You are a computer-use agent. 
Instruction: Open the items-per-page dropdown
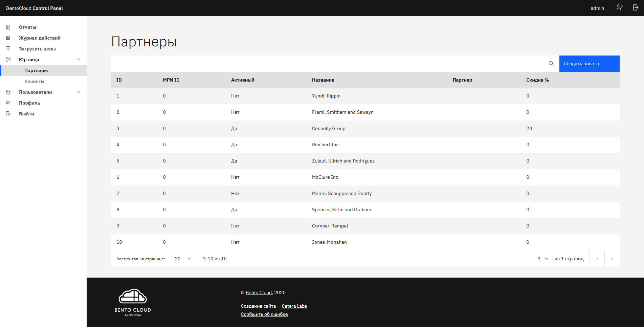coord(183,259)
